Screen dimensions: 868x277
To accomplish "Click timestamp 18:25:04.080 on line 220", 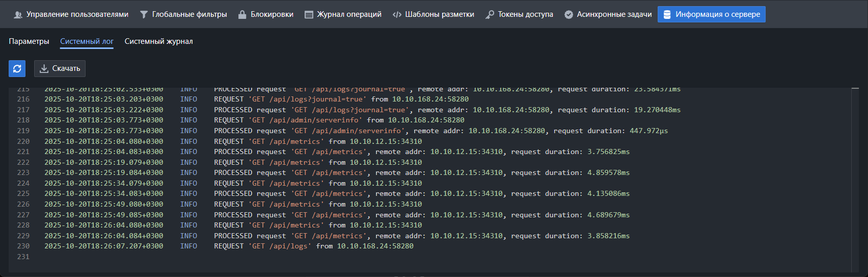I will coord(103,141).
